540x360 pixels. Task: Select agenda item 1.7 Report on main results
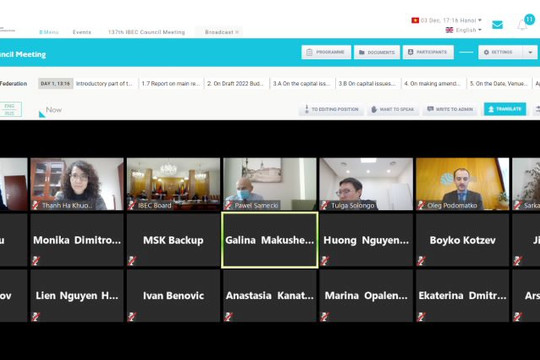(171, 84)
